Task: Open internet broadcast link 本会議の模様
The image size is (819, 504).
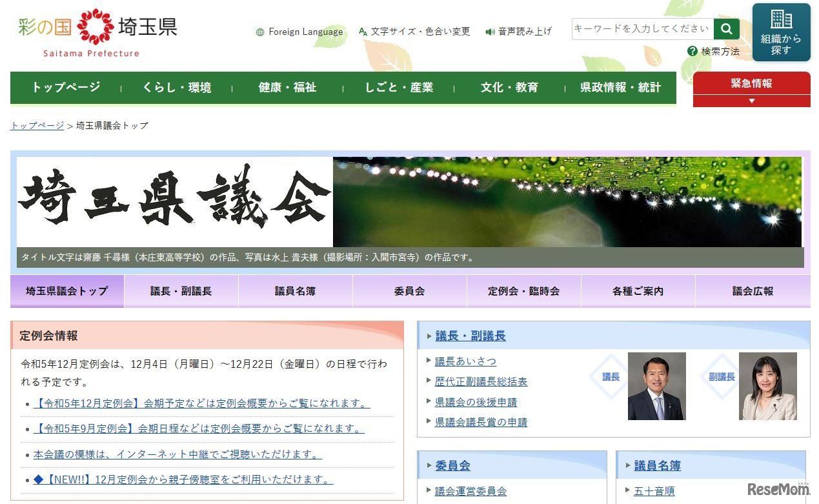Action: [x=177, y=454]
